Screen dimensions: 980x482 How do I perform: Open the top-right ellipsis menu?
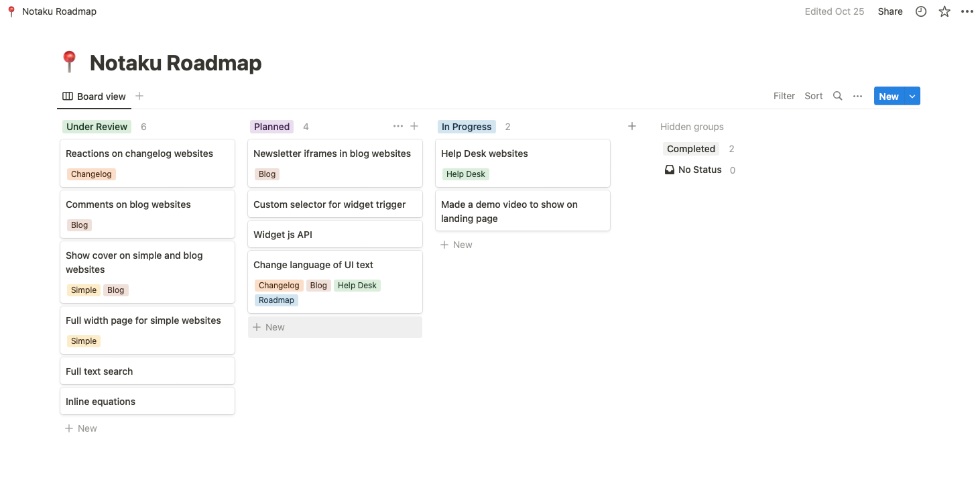pyautogui.click(x=967, y=11)
